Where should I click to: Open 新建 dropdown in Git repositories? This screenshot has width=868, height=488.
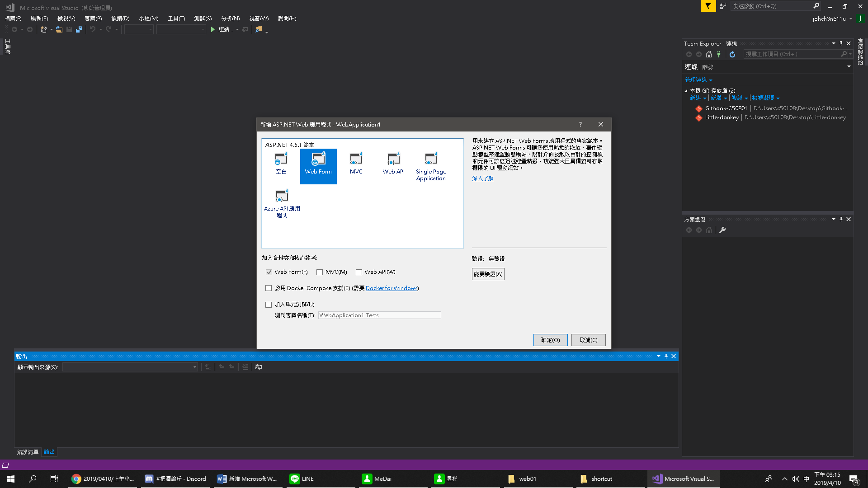pyautogui.click(x=698, y=98)
